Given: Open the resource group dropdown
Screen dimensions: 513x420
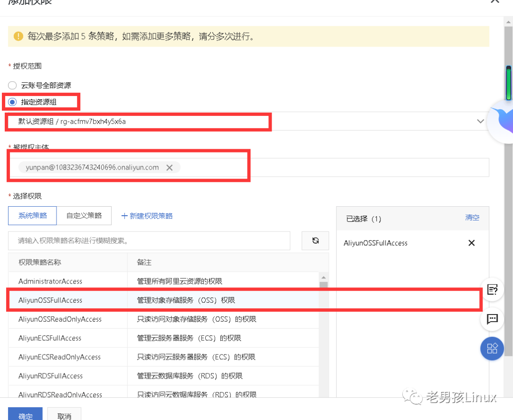Looking at the screenshot, I should [x=248, y=122].
